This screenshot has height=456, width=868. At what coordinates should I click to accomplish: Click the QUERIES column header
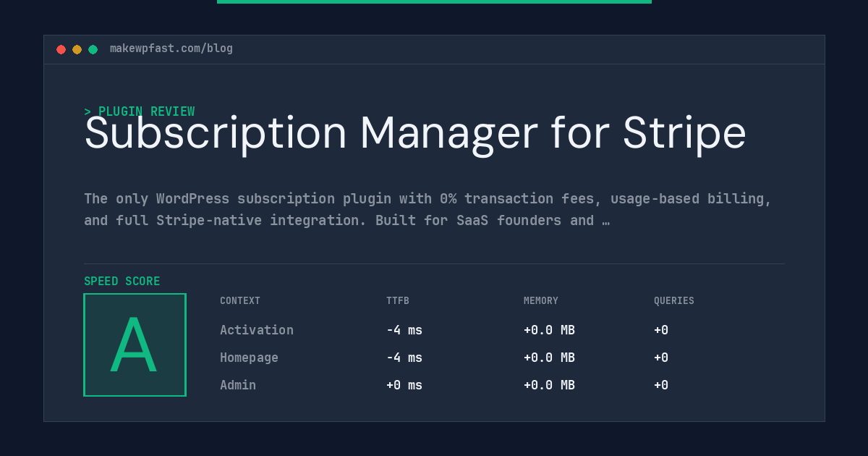tap(674, 301)
